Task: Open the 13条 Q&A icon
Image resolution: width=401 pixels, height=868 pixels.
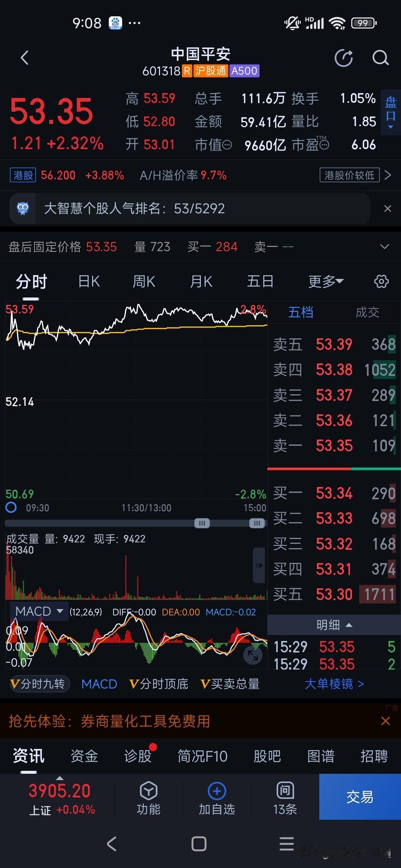Action: tap(285, 790)
